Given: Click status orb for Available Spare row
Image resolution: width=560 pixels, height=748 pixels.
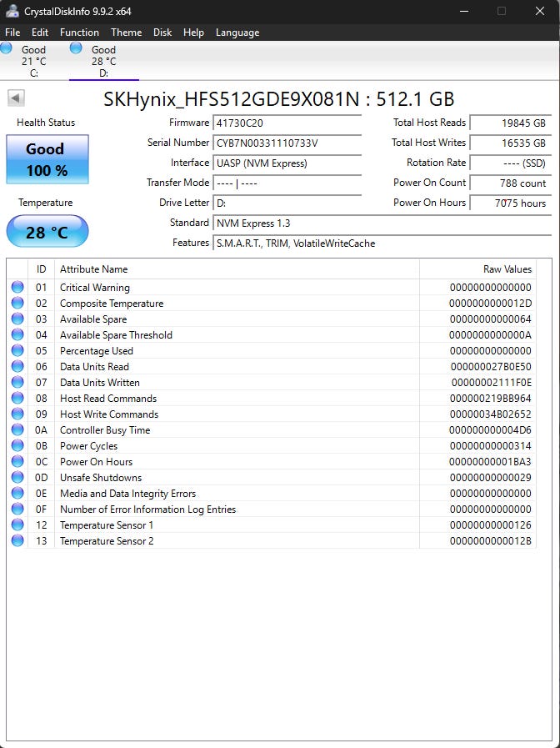Looking at the screenshot, I should pyautogui.click(x=17, y=319).
